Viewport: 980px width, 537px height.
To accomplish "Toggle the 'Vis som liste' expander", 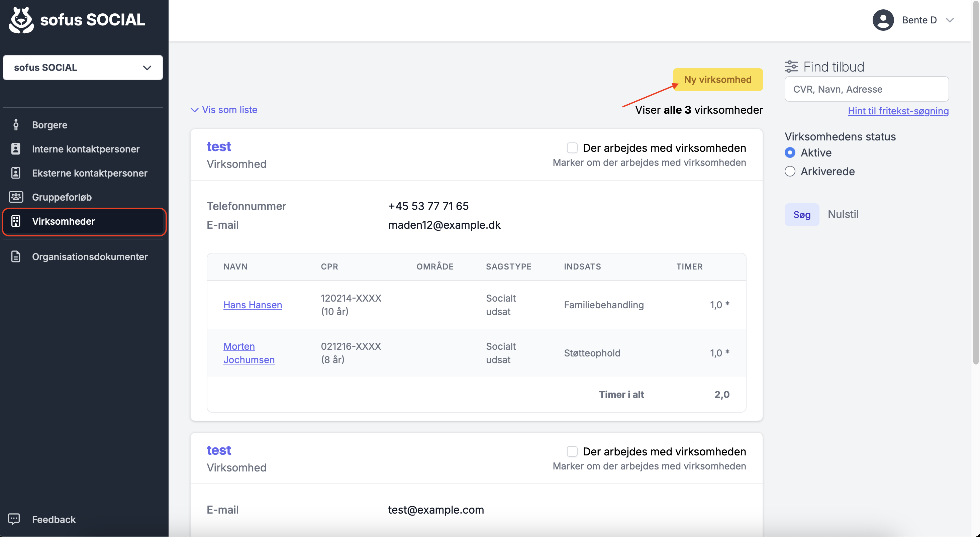I will click(224, 110).
